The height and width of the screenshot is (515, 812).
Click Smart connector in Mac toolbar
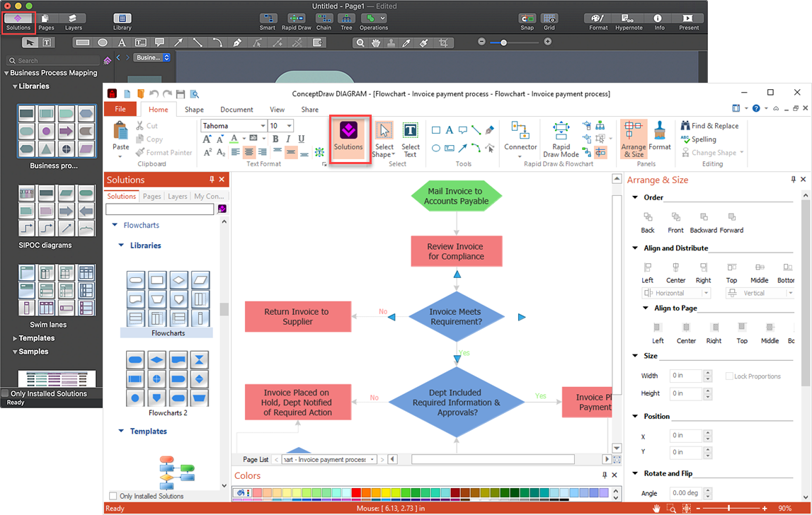[267, 22]
